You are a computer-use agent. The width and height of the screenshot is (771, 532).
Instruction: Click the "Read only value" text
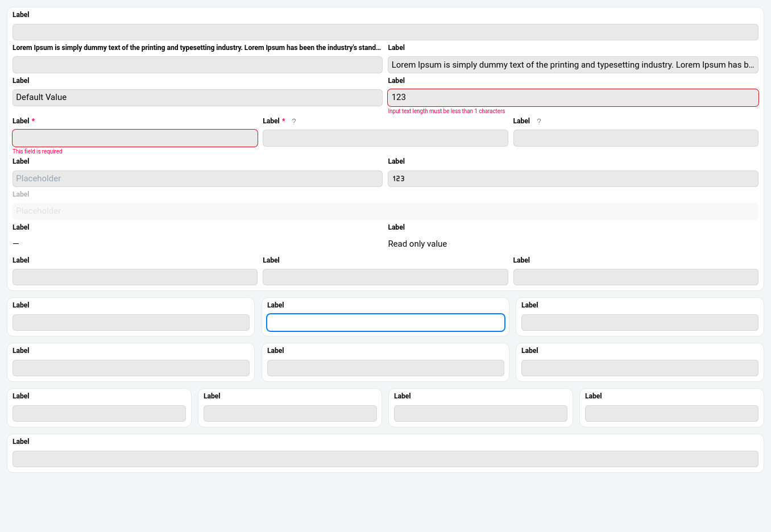point(417,244)
